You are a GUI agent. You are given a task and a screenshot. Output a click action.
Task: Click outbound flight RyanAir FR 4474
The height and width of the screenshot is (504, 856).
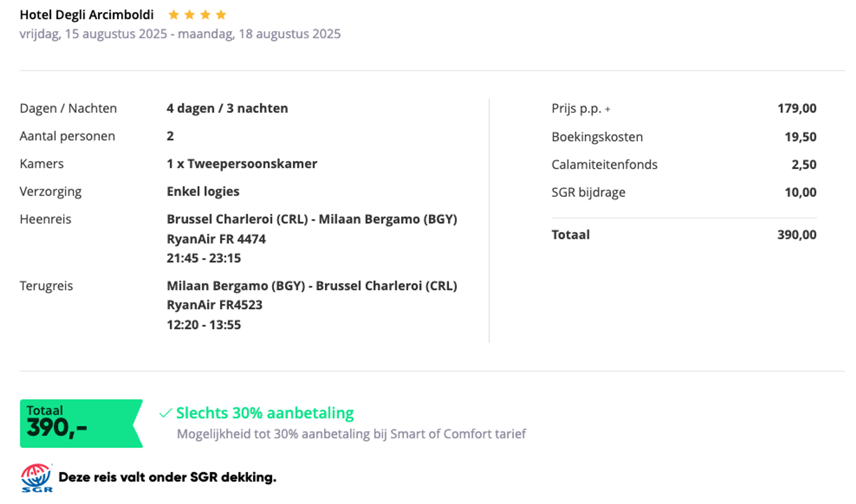coord(216,239)
